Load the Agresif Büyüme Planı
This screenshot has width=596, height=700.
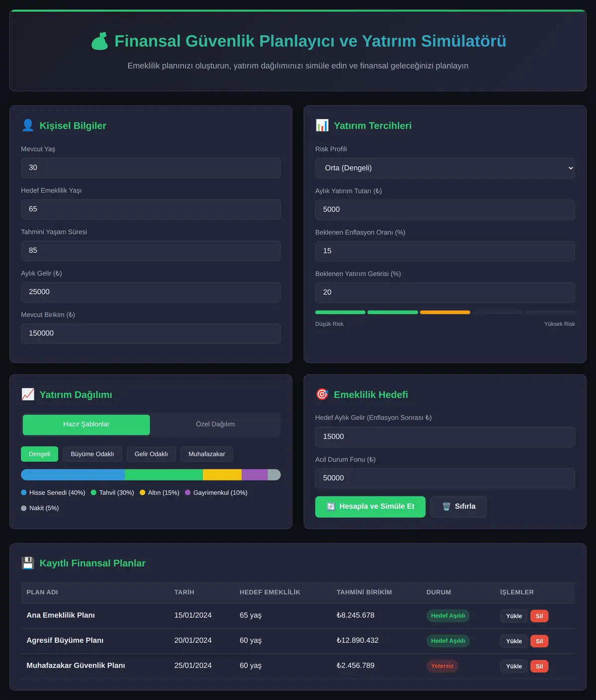[514, 641]
